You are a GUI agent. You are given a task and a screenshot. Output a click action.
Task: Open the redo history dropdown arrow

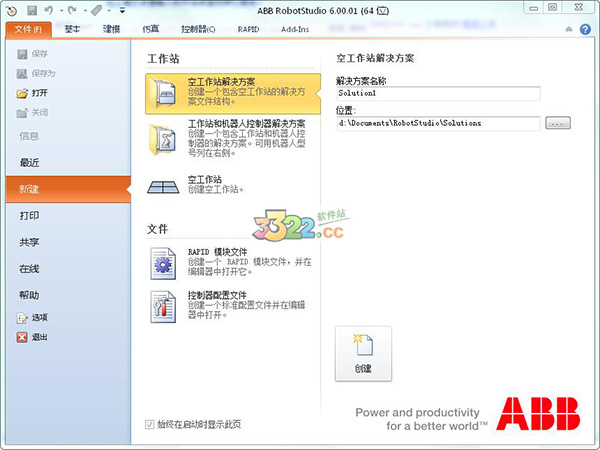click(85, 11)
